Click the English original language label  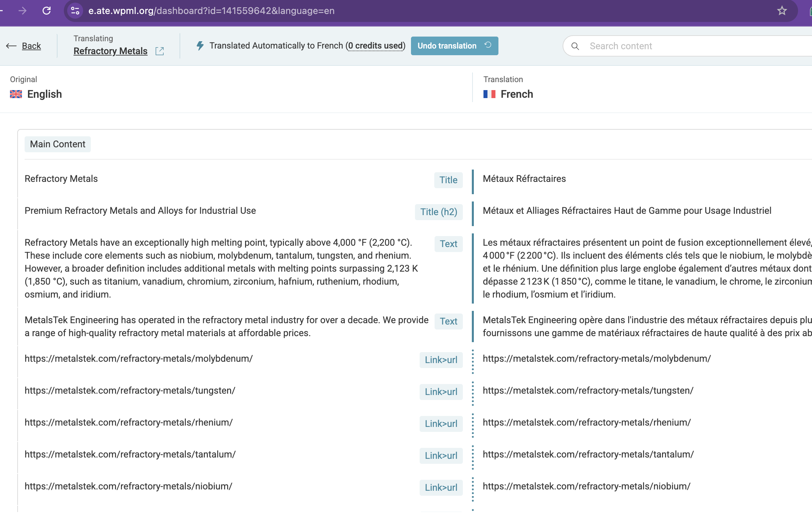[x=45, y=94]
